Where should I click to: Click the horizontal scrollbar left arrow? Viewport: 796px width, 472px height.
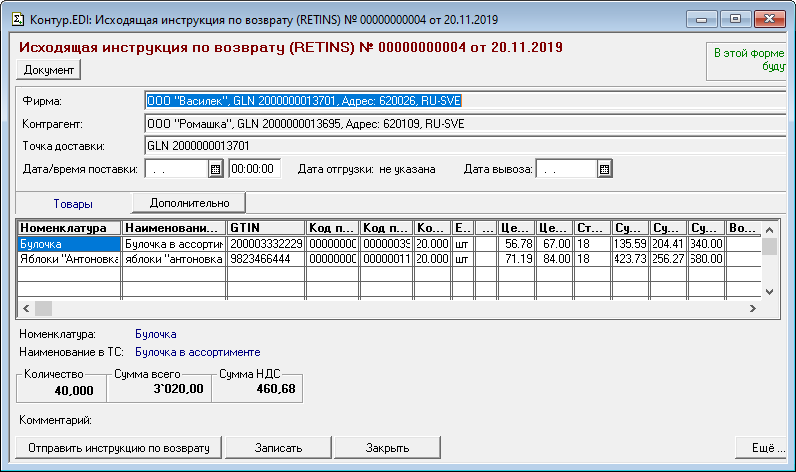coord(26,308)
